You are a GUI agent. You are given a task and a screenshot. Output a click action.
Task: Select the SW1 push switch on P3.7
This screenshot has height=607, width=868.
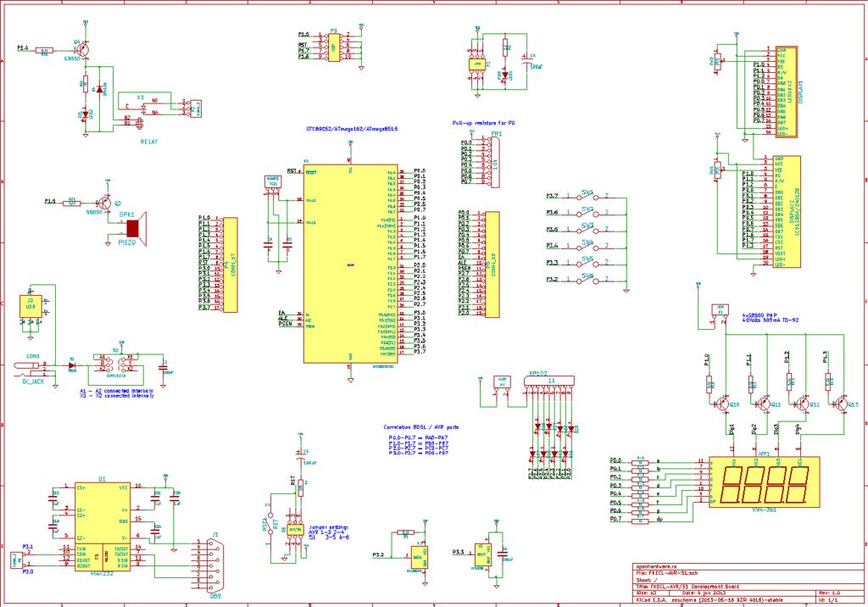click(587, 196)
